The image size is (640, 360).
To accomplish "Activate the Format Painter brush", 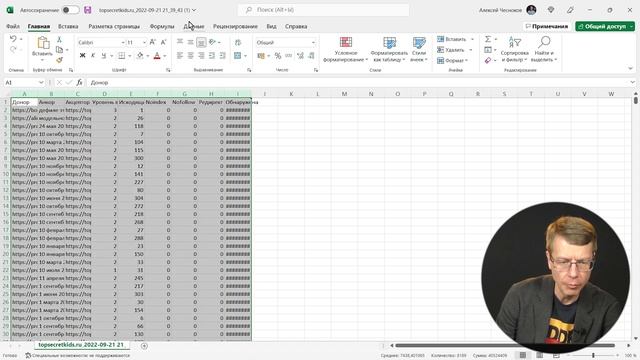I will pos(60,60).
